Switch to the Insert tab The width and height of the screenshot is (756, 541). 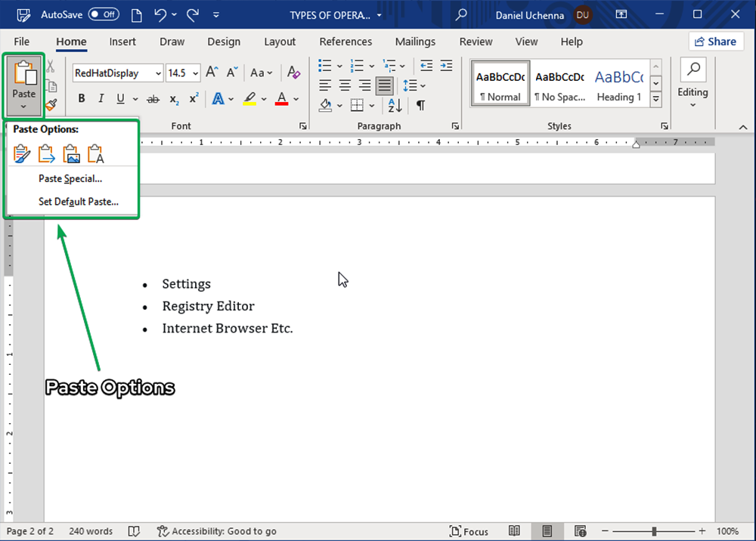[x=122, y=42]
